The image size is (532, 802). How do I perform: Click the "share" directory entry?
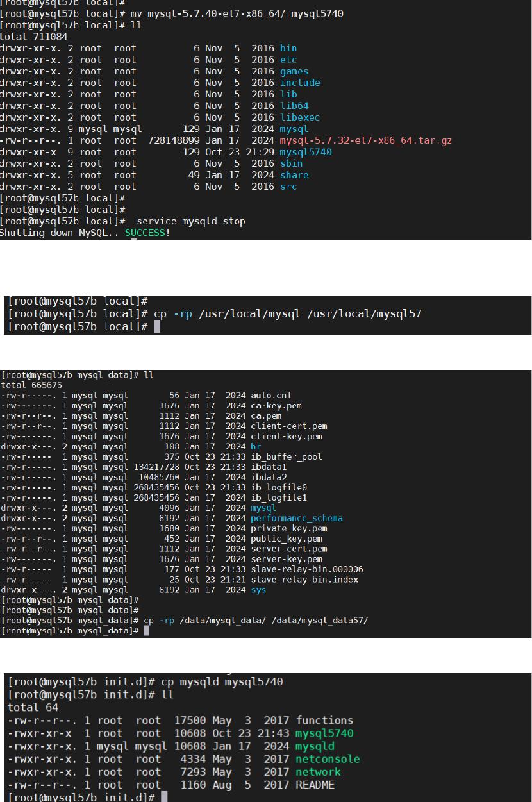(x=294, y=175)
